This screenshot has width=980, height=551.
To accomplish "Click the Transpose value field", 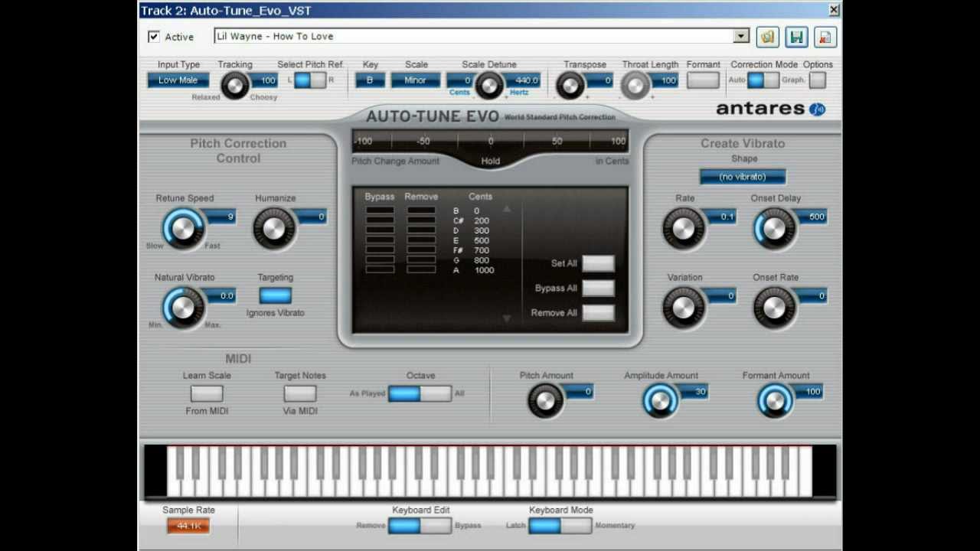I will pos(599,80).
